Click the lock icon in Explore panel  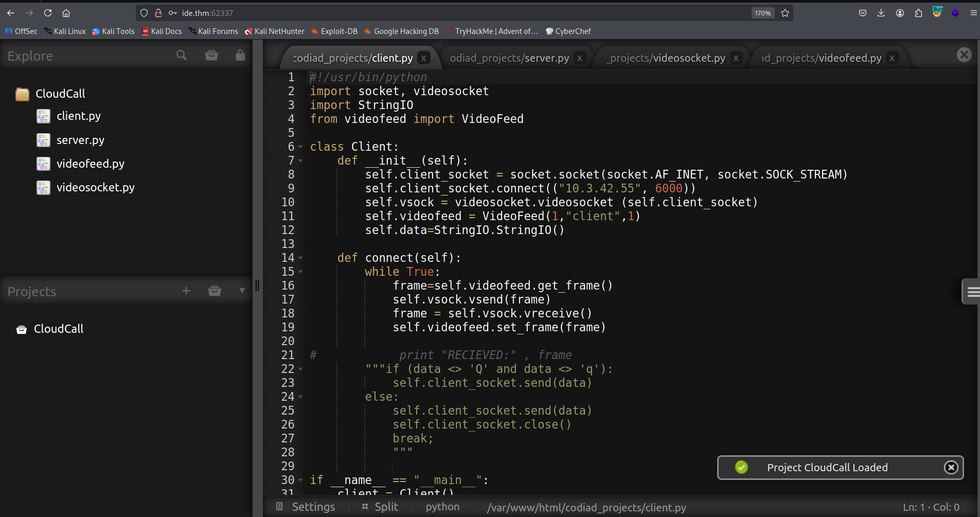(x=240, y=55)
